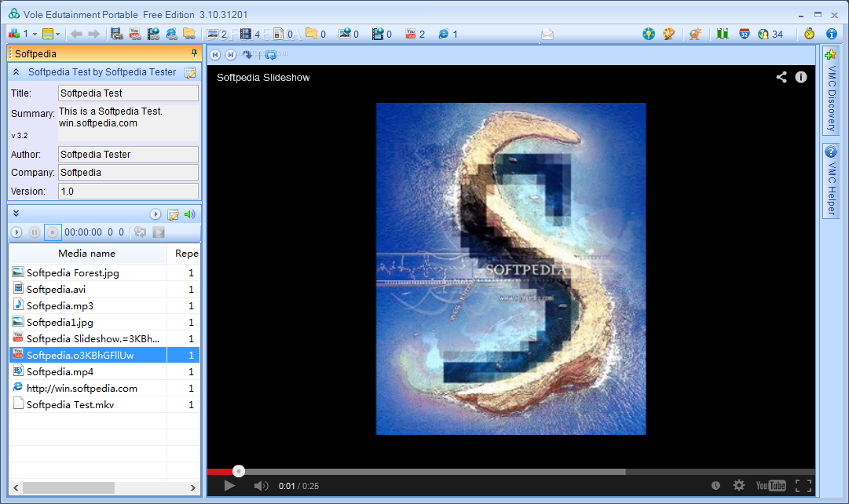The width and height of the screenshot is (849, 504).
Task: Click the Title input field
Action: [128, 93]
